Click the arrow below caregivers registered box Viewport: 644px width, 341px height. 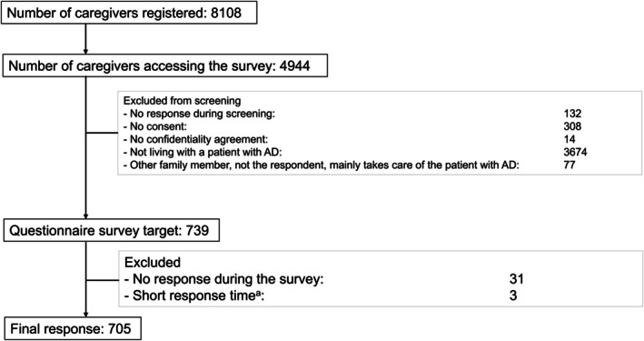85,39
